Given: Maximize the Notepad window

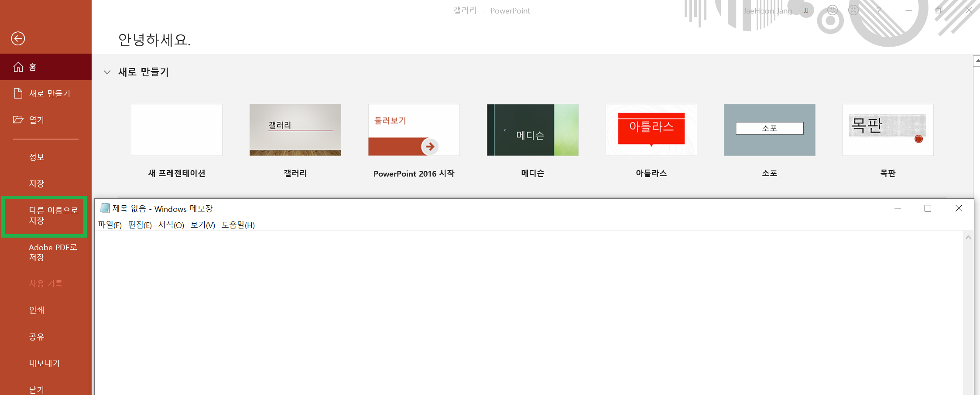Looking at the screenshot, I should pyautogui.click(x=928, y=208).
